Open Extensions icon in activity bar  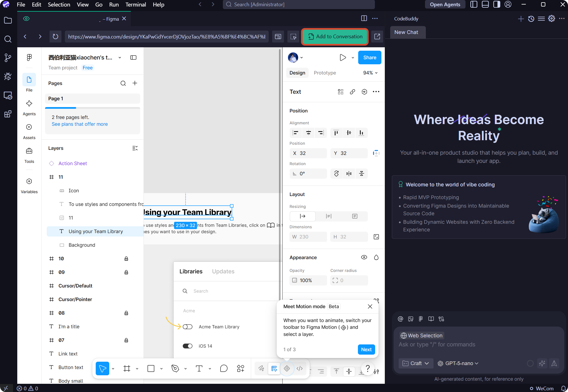coord(8,114)
